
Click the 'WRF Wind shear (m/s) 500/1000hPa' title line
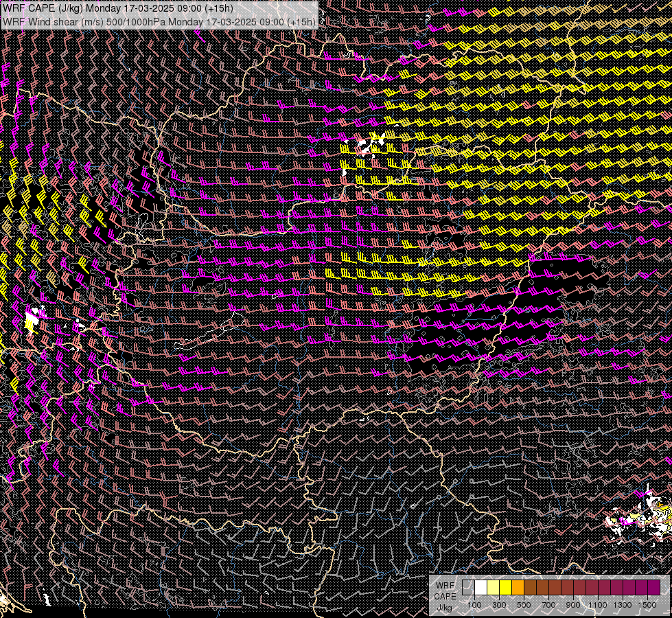pos(159,21)
